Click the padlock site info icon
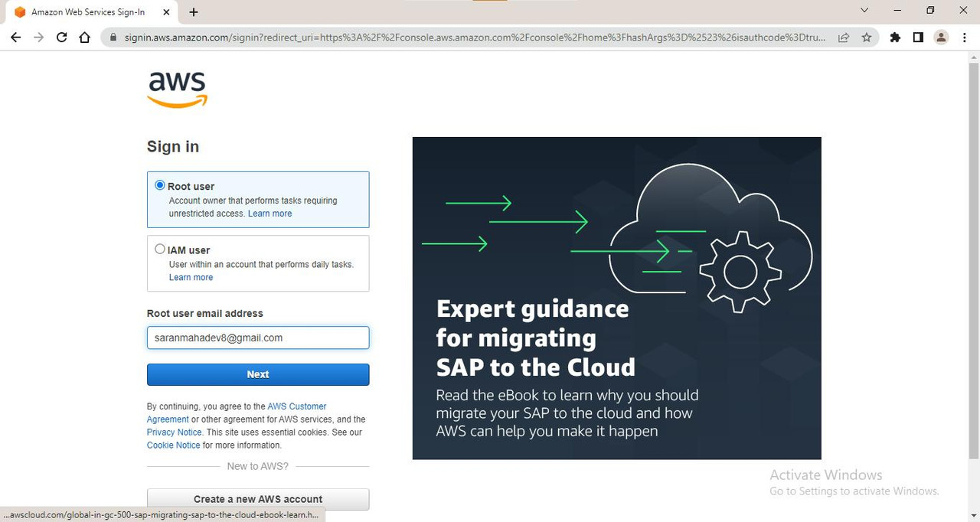Screen dimensions: 980x522 [113, 37]
